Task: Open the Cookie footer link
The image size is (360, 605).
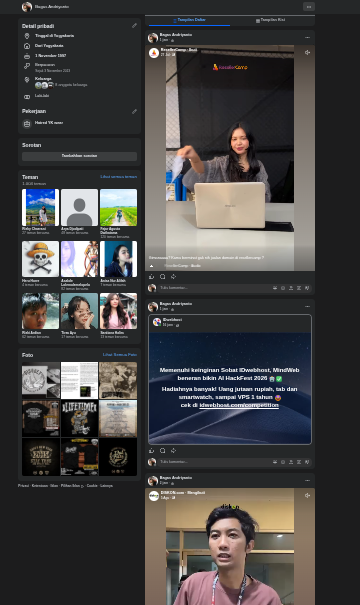Action: click(x=92, y=485)
